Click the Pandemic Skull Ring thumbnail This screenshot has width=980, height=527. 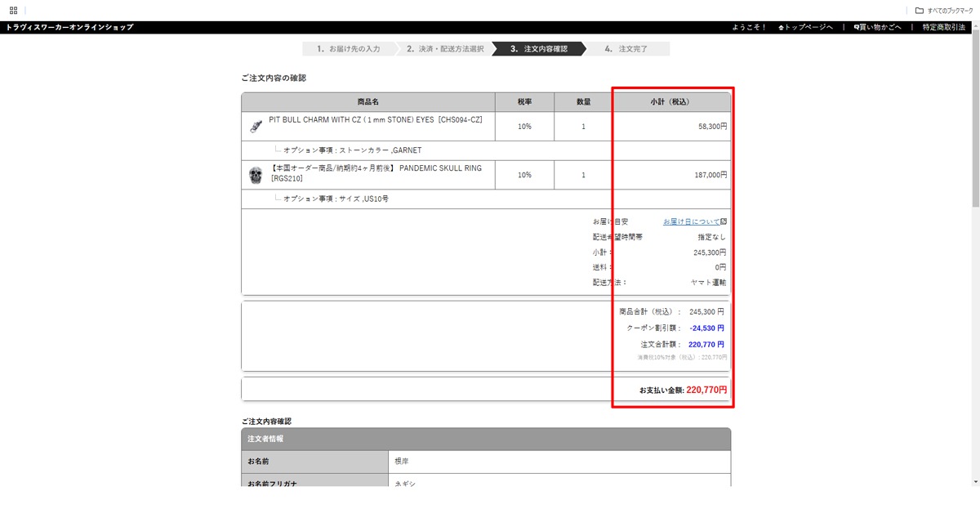point(256,175)
